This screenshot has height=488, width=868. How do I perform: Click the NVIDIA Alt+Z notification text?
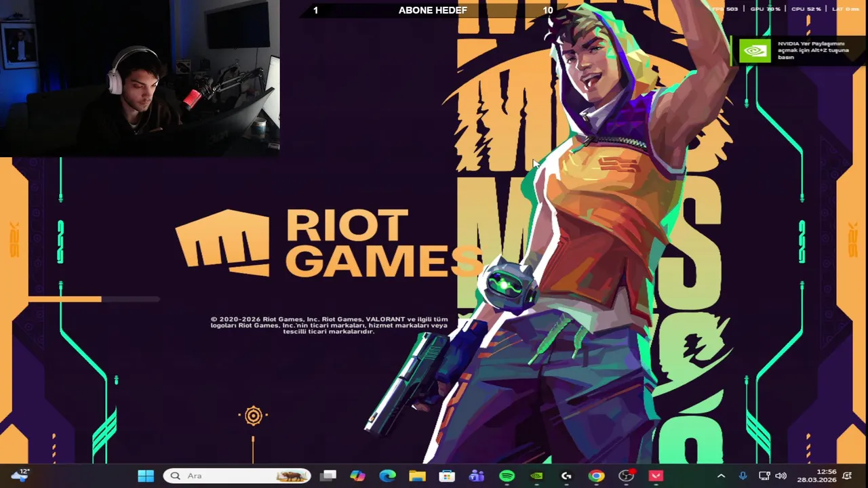(812, 50)
